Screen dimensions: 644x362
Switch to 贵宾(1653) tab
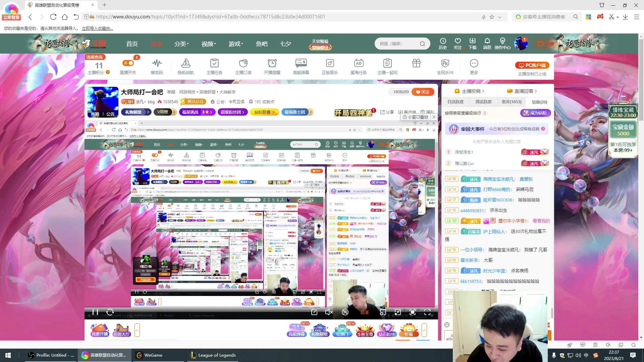(512, 102)
